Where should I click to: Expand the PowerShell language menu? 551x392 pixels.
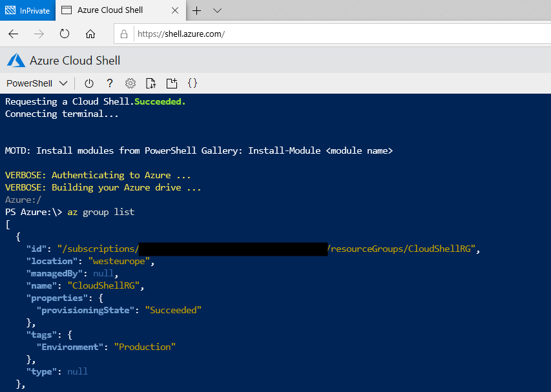click(x=63, y=83)
